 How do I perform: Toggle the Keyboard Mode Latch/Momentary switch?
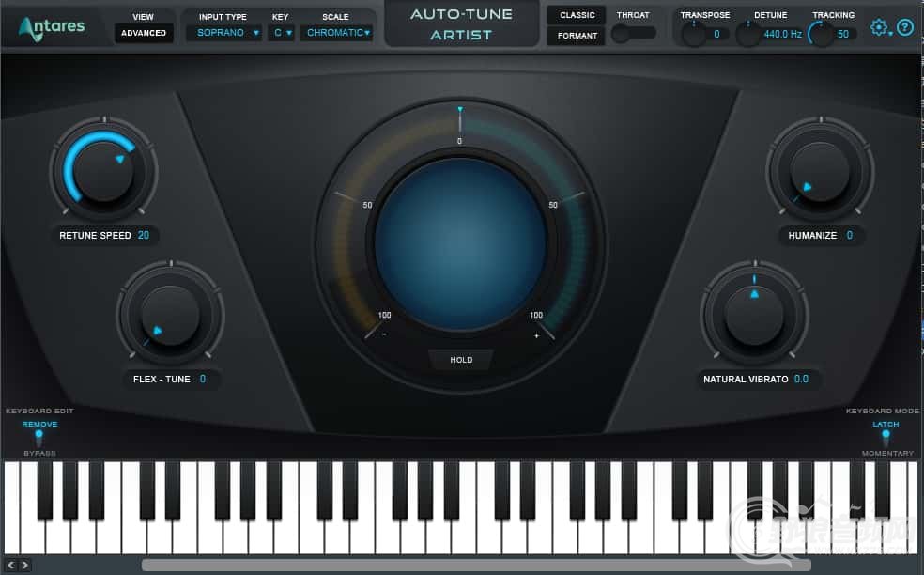tap(885, 437)
